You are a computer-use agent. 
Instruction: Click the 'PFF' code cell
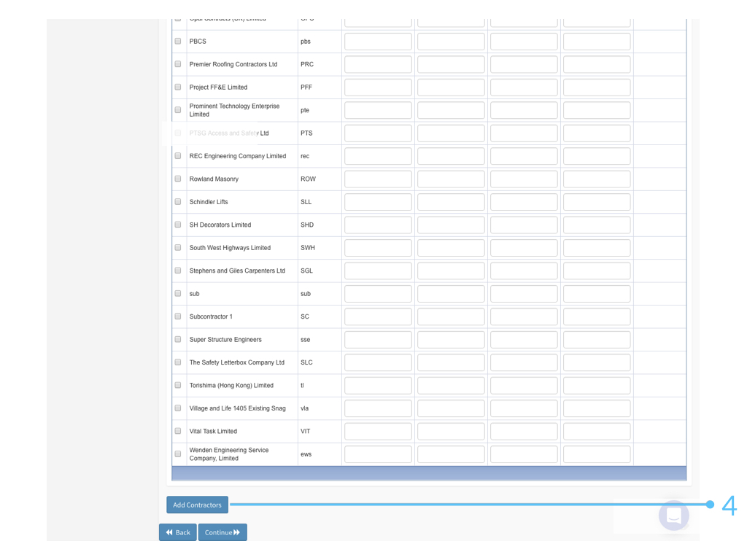(306, 87)
